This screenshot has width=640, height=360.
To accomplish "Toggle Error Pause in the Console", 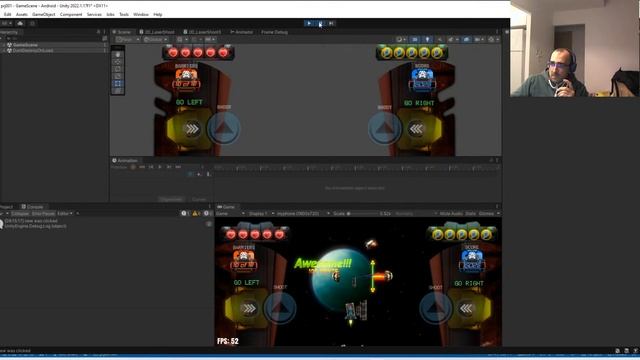I will point(43,213).
